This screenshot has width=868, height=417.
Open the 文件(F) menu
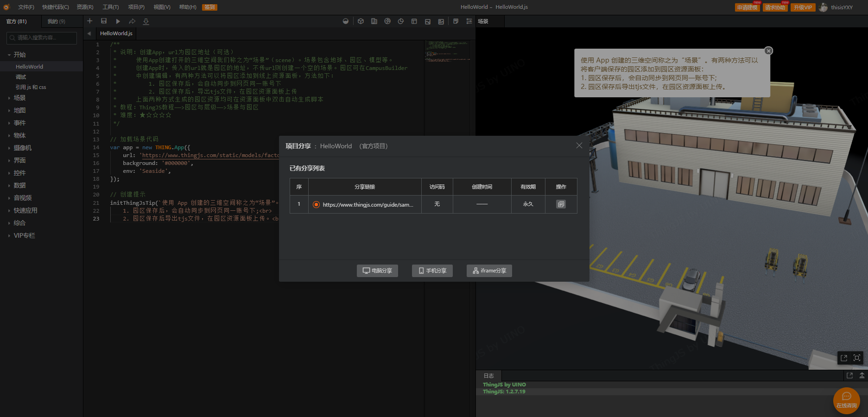click(26, 7)
